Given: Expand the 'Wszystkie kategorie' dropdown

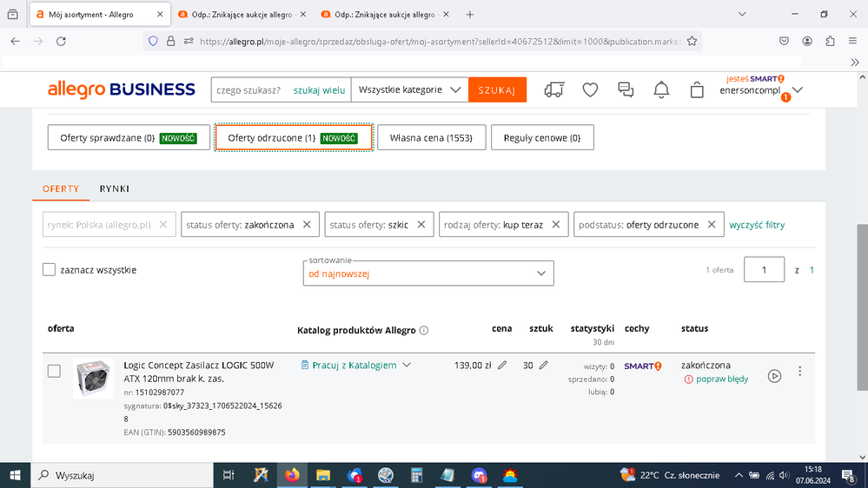Looking at the screenshot, I should 409,90.
